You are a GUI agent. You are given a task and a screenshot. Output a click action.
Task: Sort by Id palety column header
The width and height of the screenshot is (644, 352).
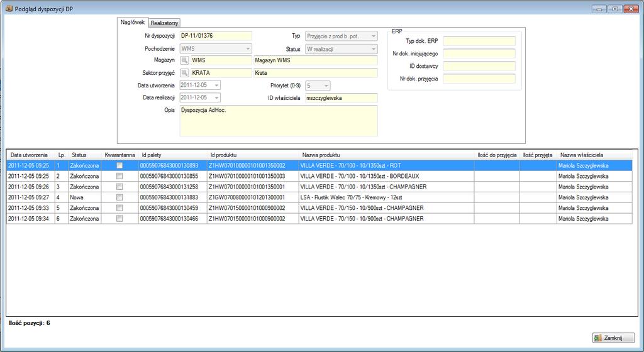[x=172, y=155]
